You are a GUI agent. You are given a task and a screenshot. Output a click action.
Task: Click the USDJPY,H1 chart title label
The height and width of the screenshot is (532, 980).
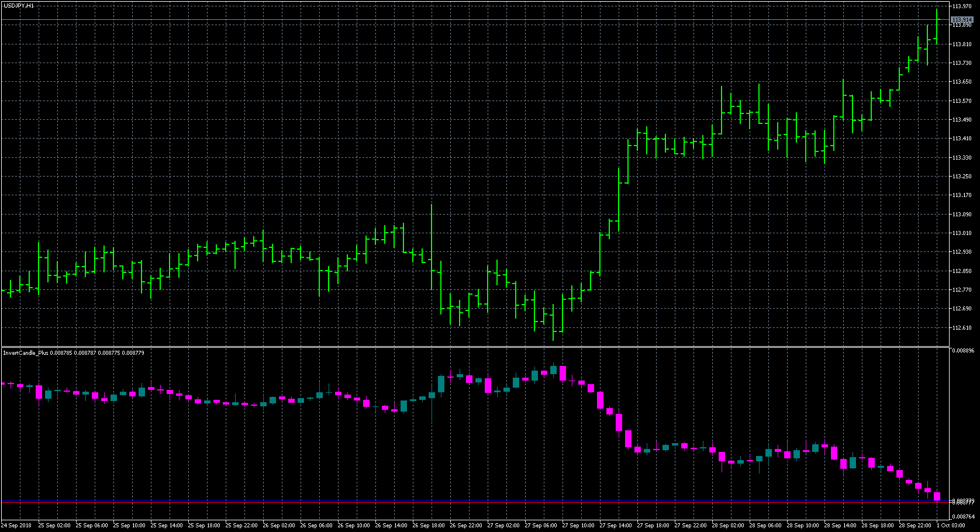click(19, 6)
